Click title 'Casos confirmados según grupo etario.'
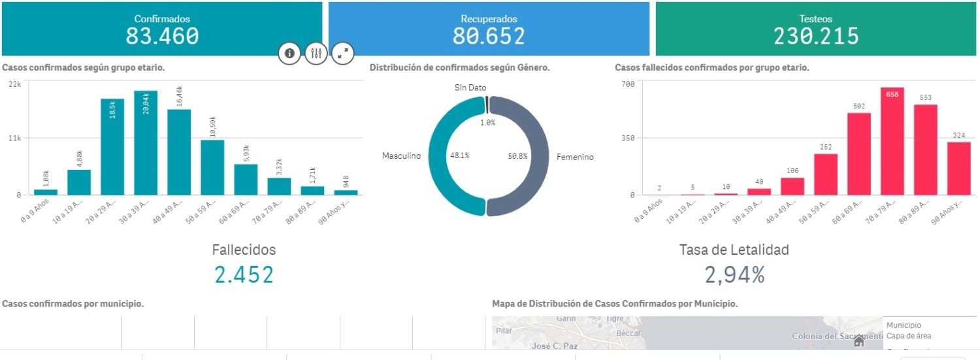 pos(84,67)
